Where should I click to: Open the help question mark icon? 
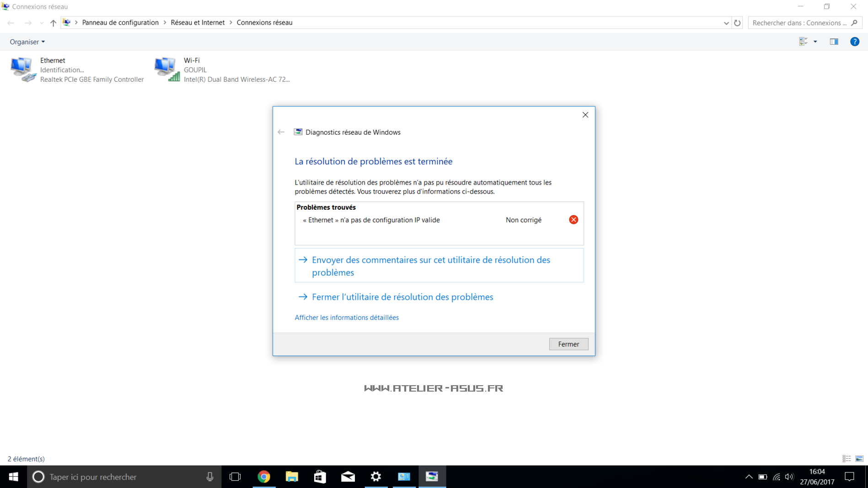(854, 42)
